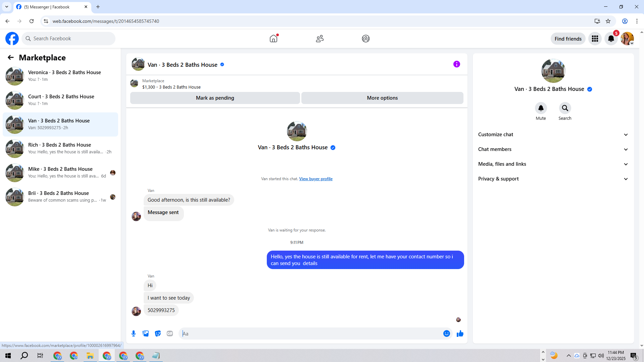Bookmark this page with the star icon
This screenshot has height=362, width=644.
[608, 21]
